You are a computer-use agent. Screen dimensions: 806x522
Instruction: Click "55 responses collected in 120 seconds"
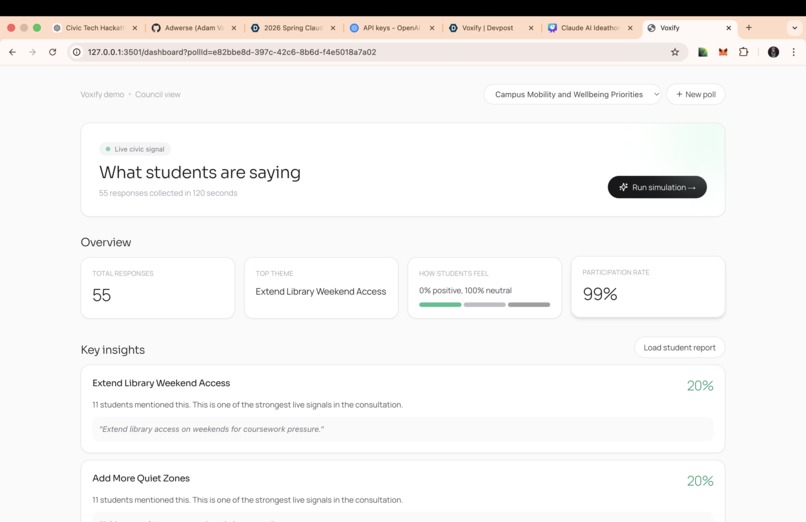tap(168, 193)
